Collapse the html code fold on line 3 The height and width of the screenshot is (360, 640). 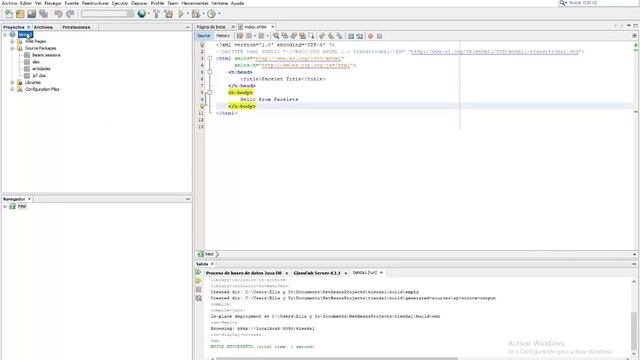pyautogui.click(x=209, y=58)
